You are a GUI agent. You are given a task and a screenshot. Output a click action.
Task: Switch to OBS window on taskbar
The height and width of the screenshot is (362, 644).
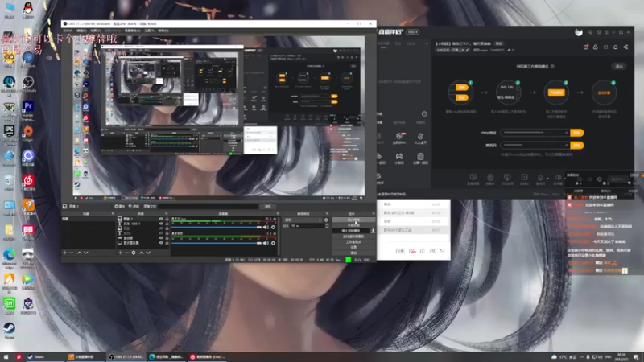(x=126, y=357)
